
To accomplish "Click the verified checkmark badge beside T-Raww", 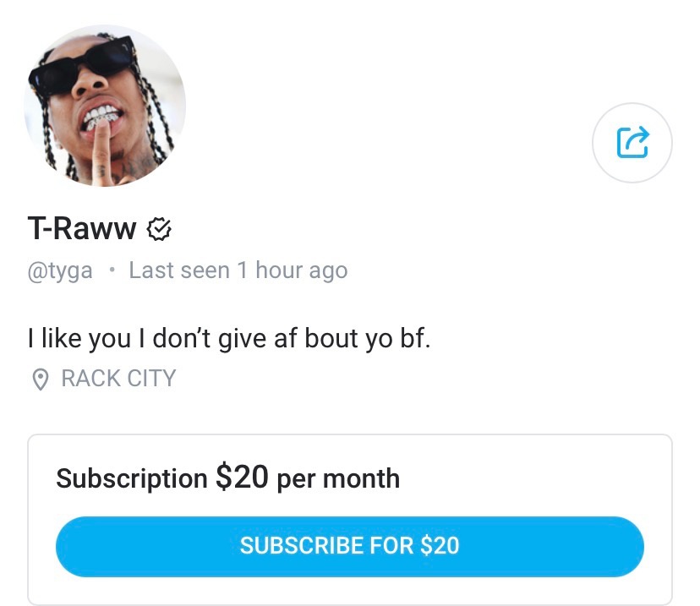I will tap(159, 229).
